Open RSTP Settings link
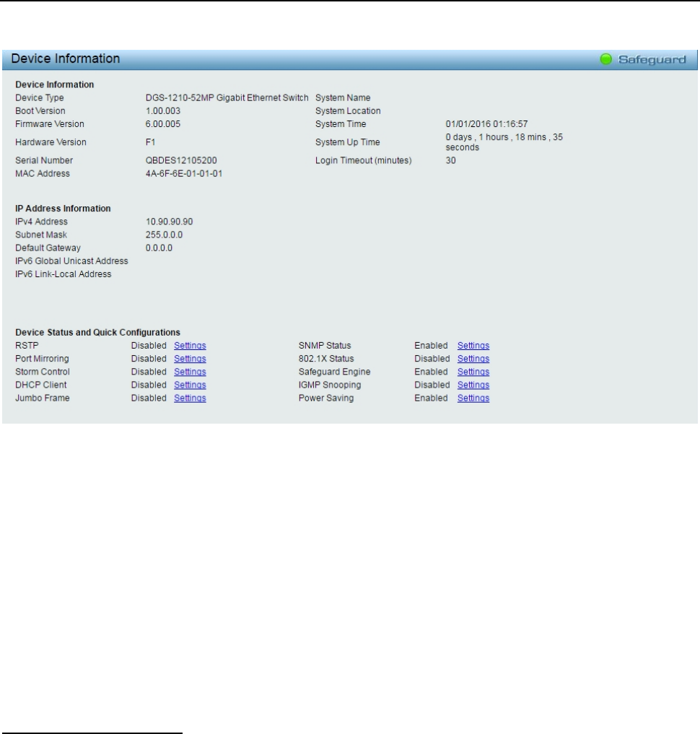Image resolution: width=700 pixels, height=734 pixels. point(190,346)
